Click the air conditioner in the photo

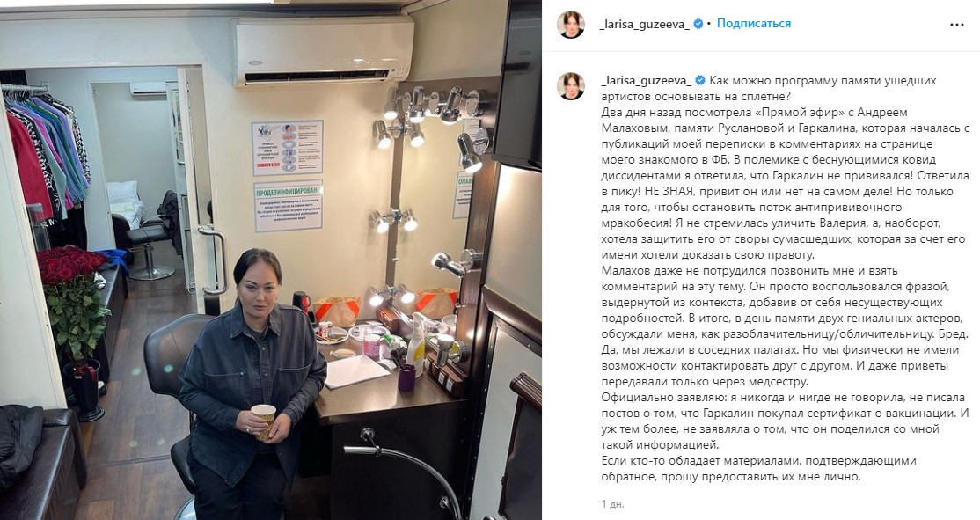click(322, 51)
